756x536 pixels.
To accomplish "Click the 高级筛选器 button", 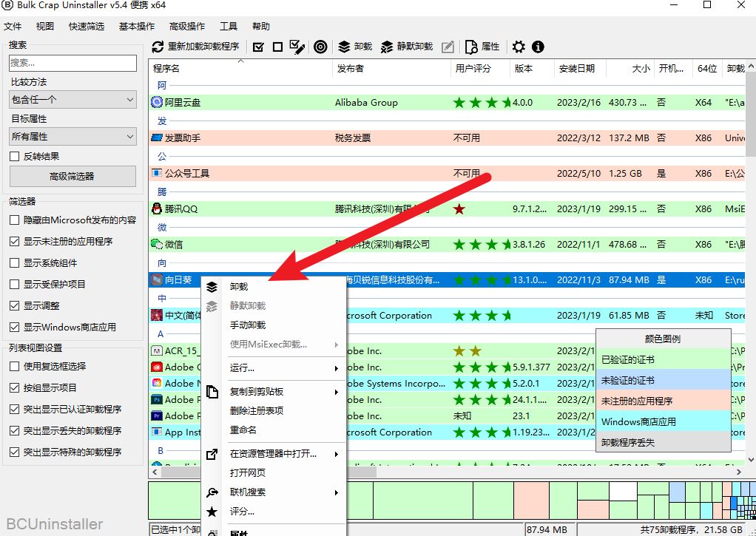I will (x=72, y=177).
